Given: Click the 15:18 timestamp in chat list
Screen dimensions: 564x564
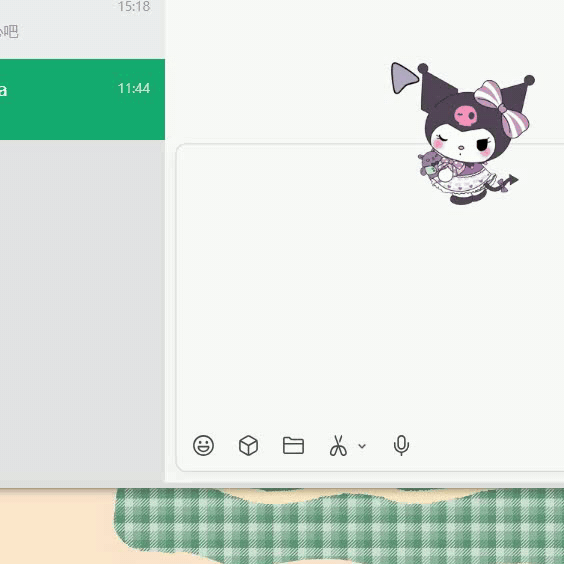Looking at the screenshot, I should (134, 6).
